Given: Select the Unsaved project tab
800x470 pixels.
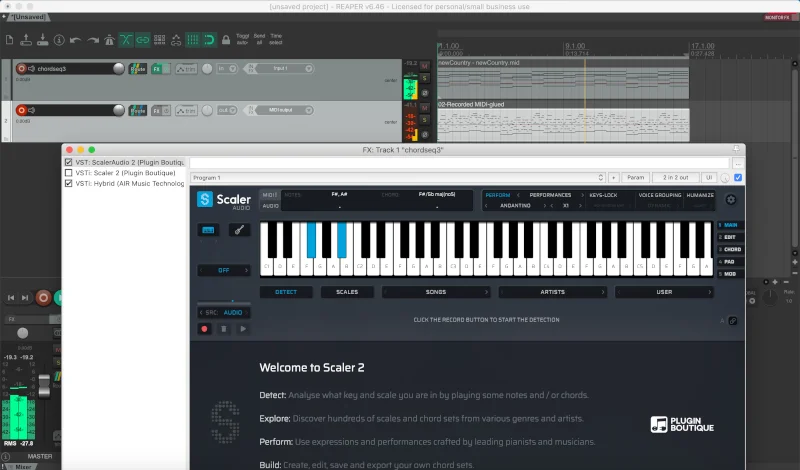Looking at the screenshot, I should (29, 17).
